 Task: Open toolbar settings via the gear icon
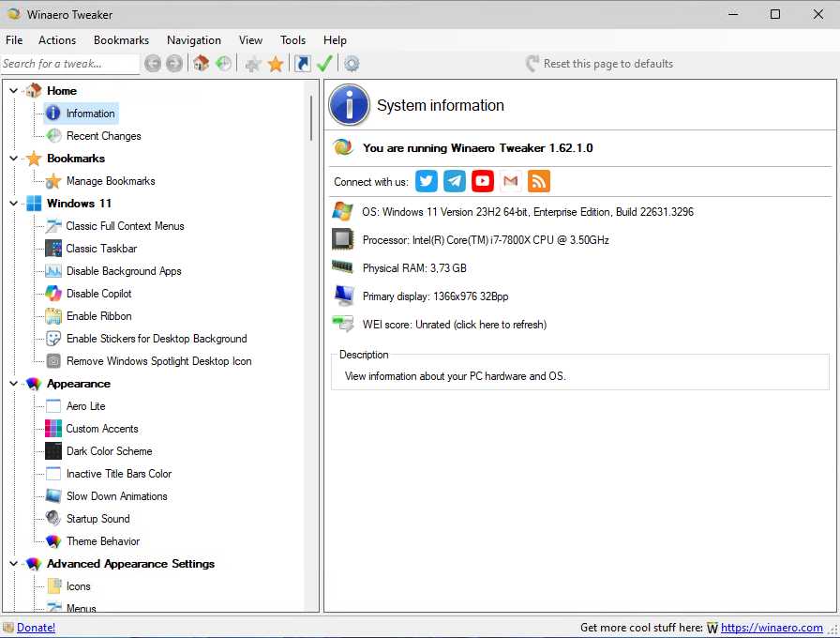tap(350, 63)
